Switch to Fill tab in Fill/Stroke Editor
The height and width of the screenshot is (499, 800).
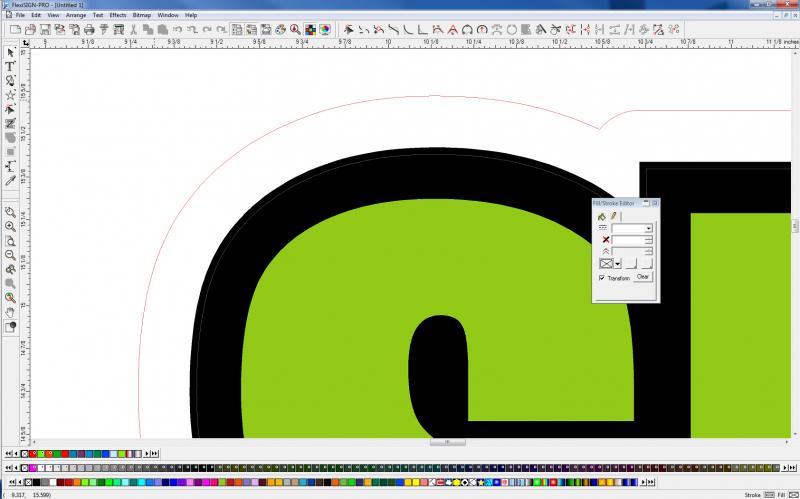(602, 216)
